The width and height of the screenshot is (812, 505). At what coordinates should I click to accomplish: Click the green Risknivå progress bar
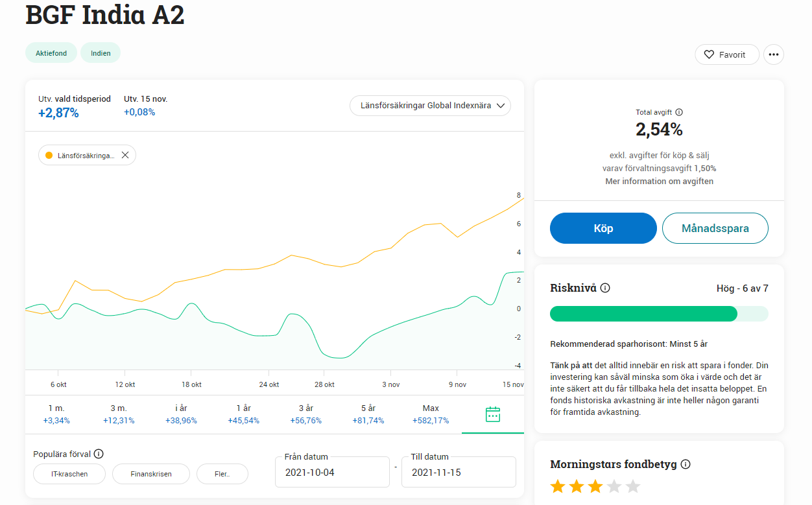(x=643, y=314)
